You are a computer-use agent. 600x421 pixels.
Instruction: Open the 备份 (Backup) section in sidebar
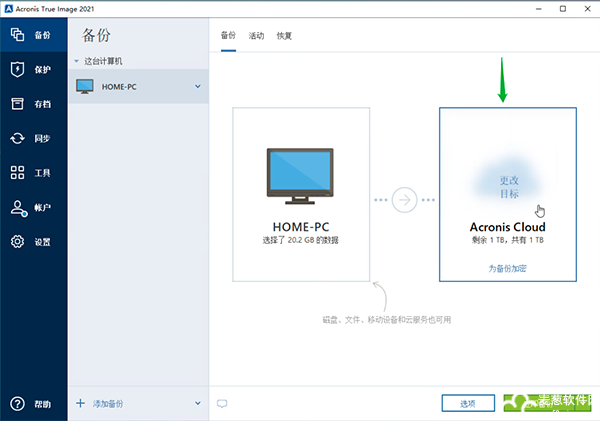coord(32,35)
